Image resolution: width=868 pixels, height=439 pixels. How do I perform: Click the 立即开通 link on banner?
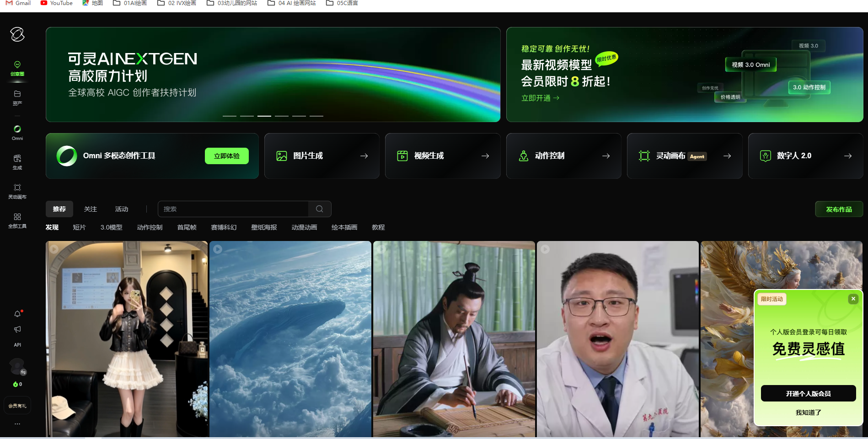click(540, 98)
